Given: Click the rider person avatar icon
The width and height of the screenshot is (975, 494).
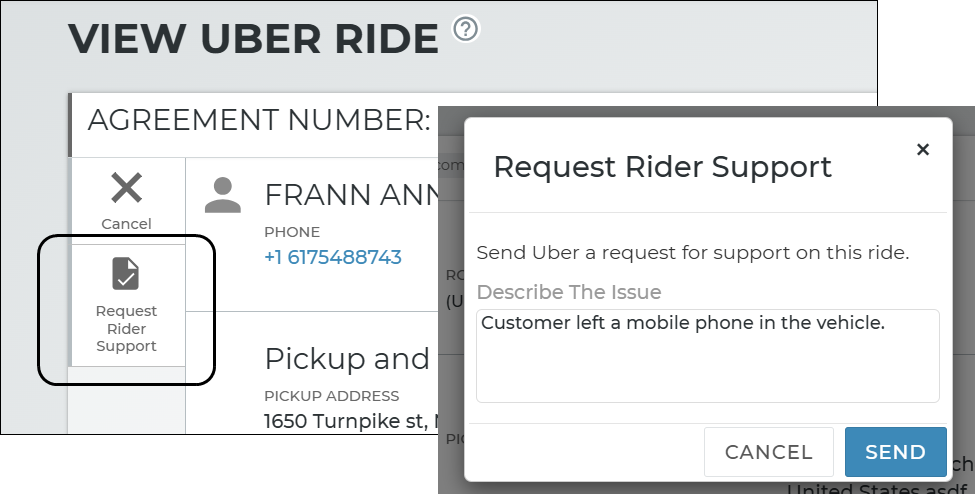Looking at the screenshot, I should (223, 196).
